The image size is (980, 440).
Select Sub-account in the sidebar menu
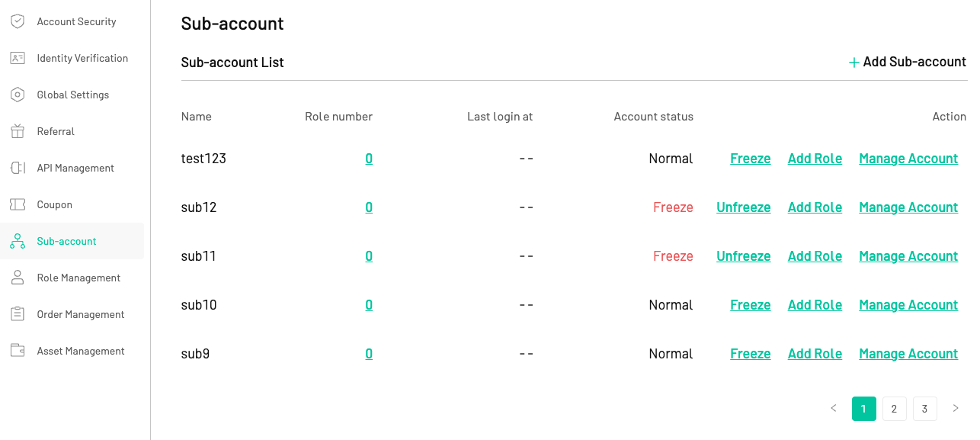click(72, 241)
